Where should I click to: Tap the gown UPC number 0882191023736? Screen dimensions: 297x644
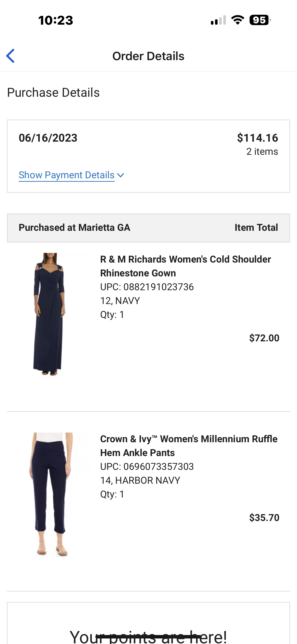click(158, 287)
